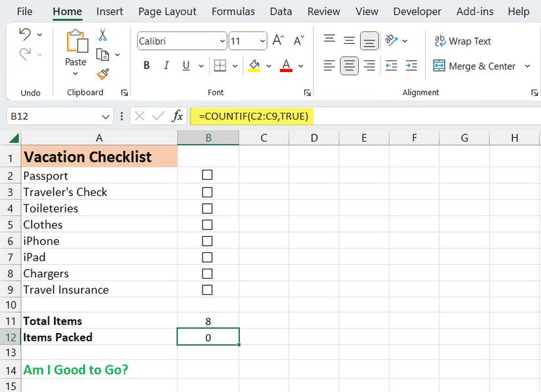The height and width of the screenshot is (392, 541).
Task: Align text right in the cell
Action: [369, 66]
